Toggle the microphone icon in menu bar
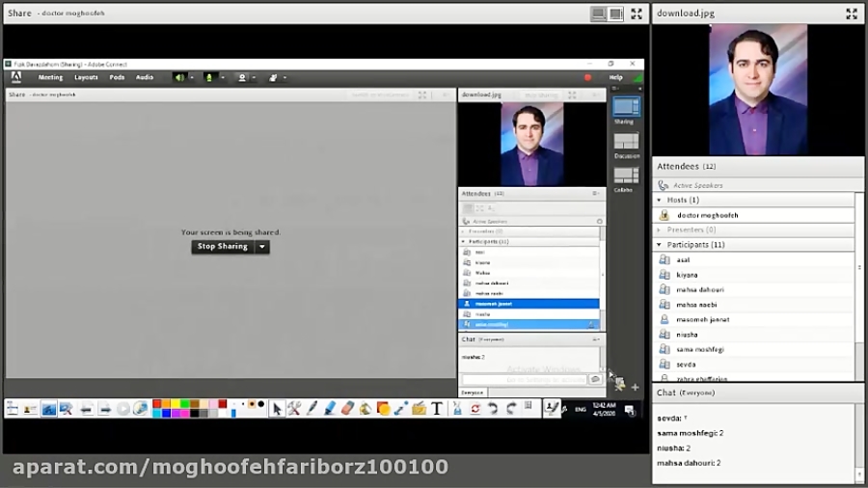The image size is (868, 488). (x=209, y=77)
